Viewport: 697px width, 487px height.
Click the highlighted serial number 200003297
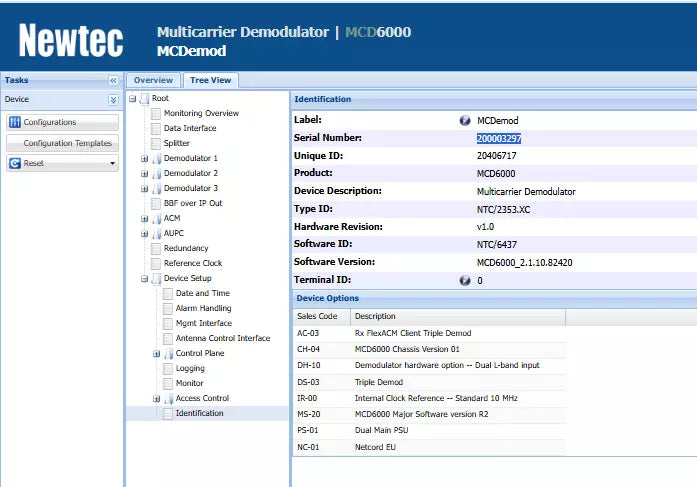[x=499, y=139]
